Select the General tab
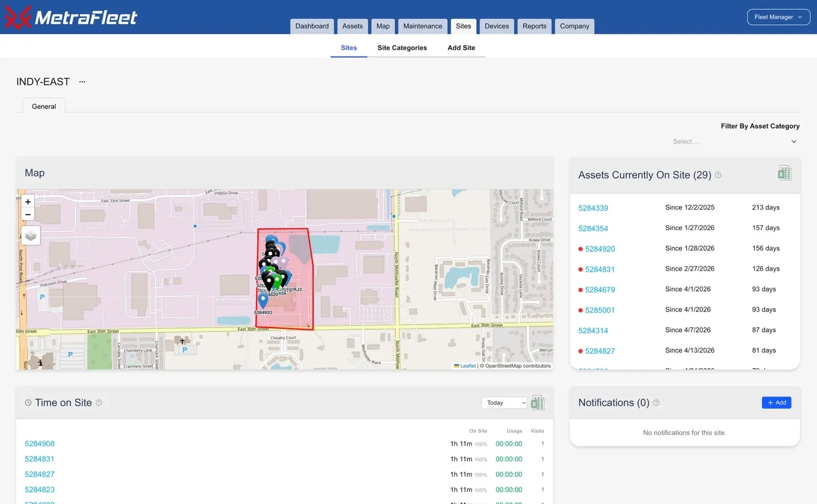The image size is (817, 504). 44,106
